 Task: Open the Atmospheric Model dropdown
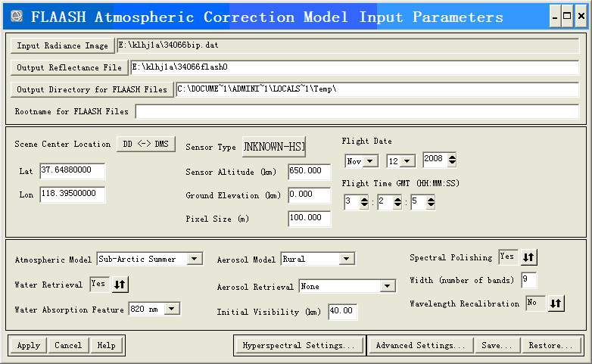point(195,259)
